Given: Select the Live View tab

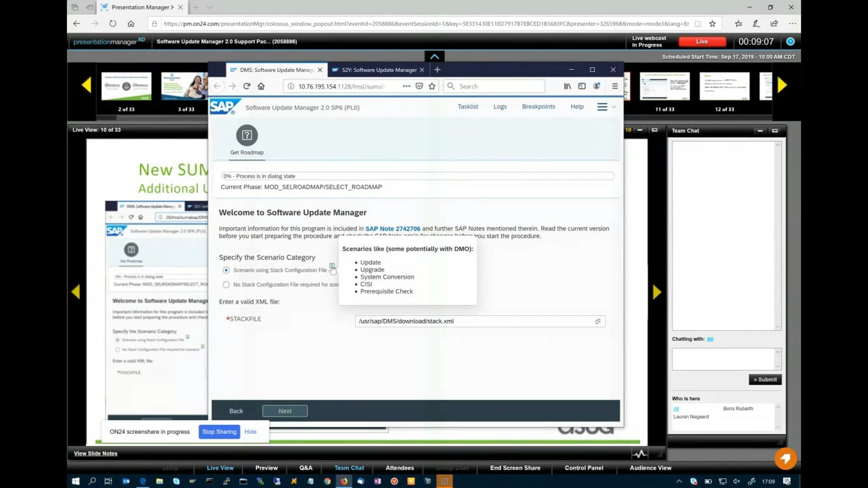Looking at the screenshot, I should [x=220, y=468].
